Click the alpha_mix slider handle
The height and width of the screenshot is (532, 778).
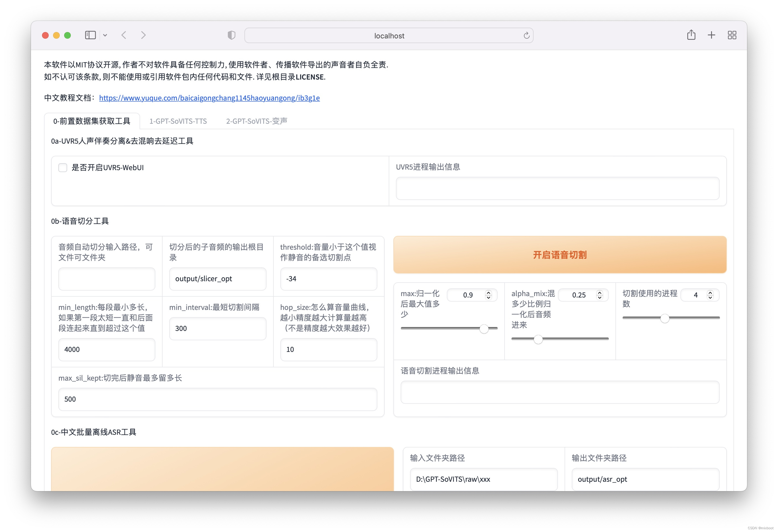tap(538, 339)
